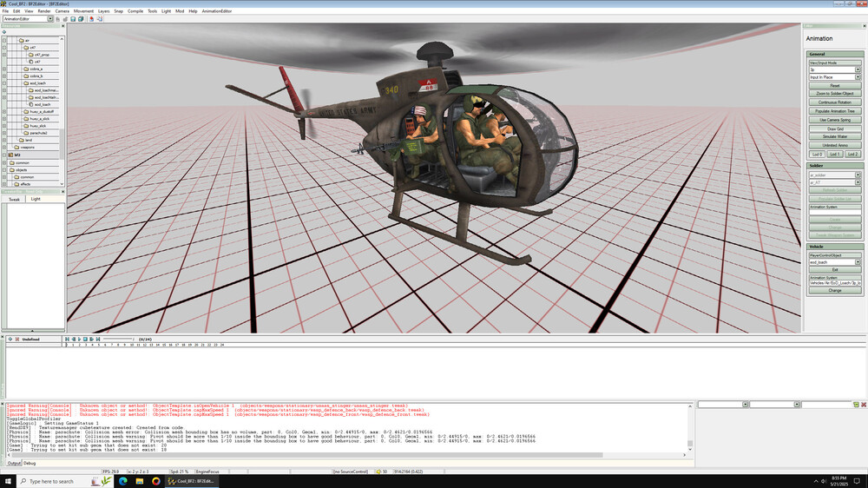Toggle the checkbox next to the cobra_b folder
This screenshot has height=488, width=868.
(4, 76)
